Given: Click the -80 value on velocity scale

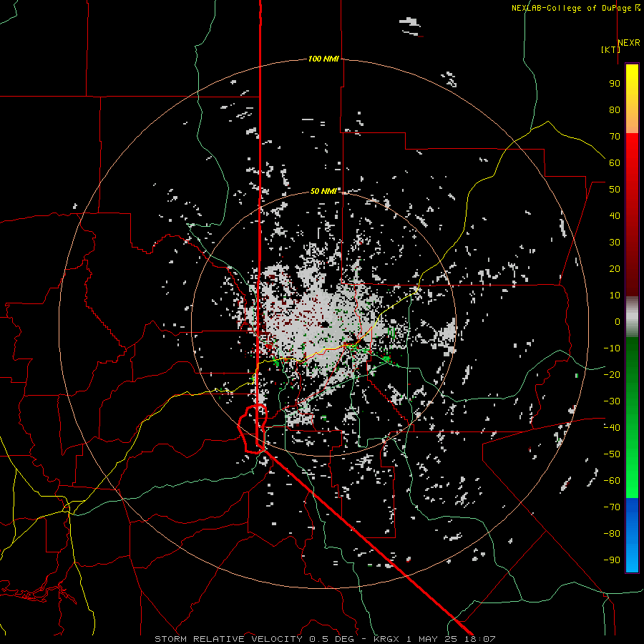Looking at the screenshot, I should 612,534.
